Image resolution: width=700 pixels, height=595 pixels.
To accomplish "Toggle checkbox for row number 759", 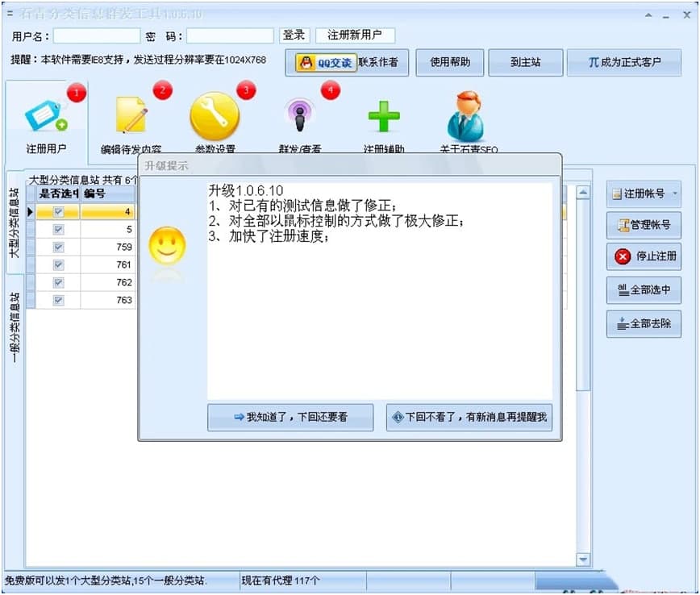I will point(58,248).
